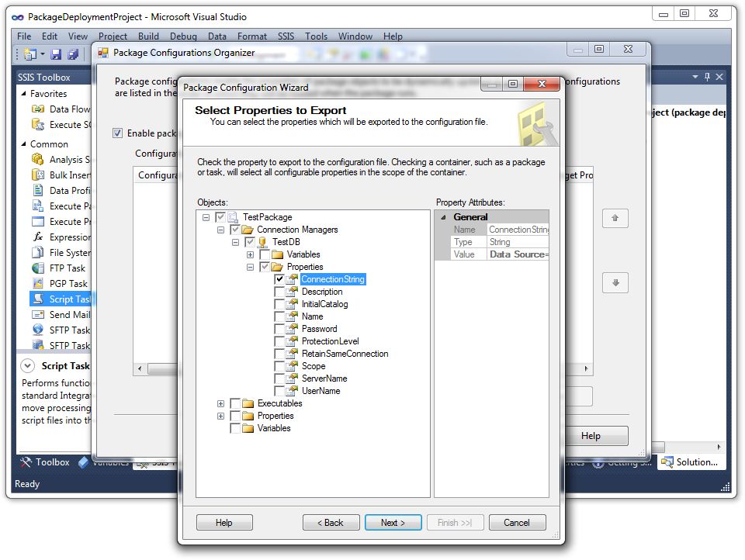Open the Build menu
The height and width of the screenshot is (560, 745).
pyautogui.click(x=148, y=36)
